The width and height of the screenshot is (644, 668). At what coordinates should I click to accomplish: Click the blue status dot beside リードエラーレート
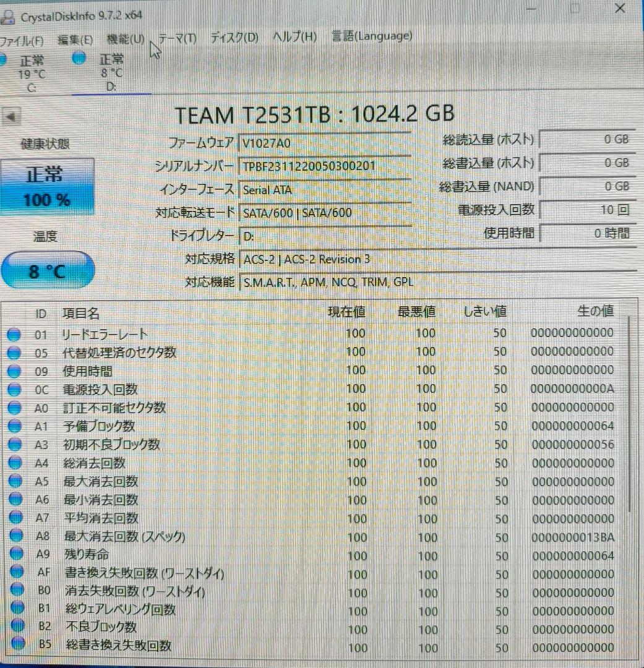tap(15, 334)
